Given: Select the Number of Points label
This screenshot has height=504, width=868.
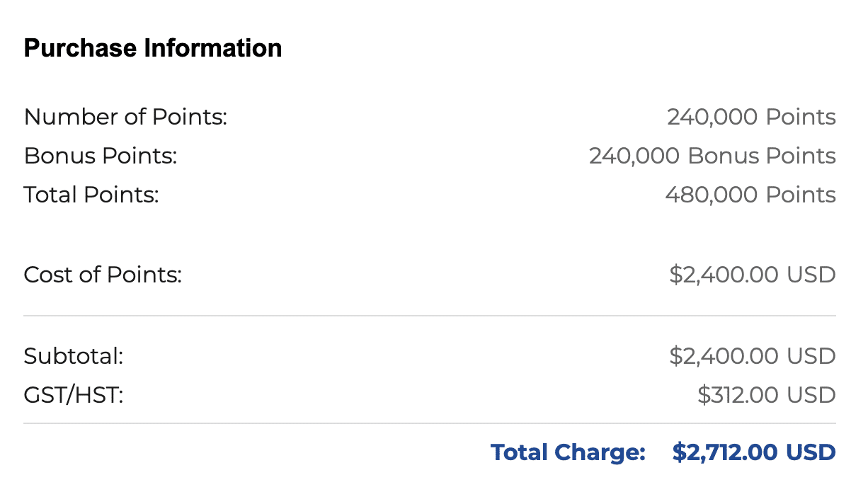Looking at the screenshot, I should [125, 117].
